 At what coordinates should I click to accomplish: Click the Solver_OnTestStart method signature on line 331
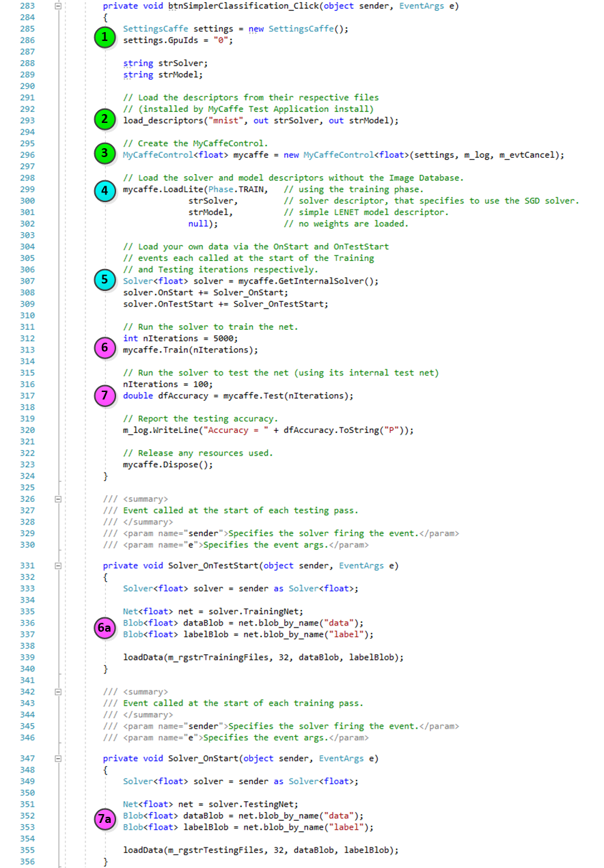(x=251, y=565)
